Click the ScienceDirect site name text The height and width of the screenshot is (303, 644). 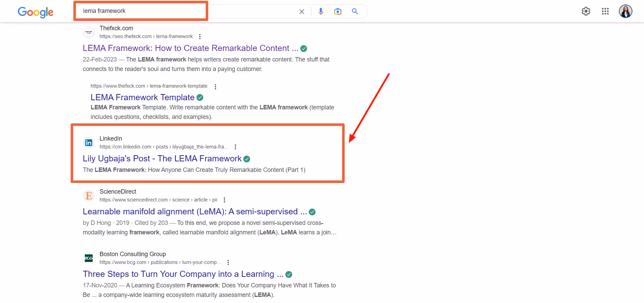[118, 192]
